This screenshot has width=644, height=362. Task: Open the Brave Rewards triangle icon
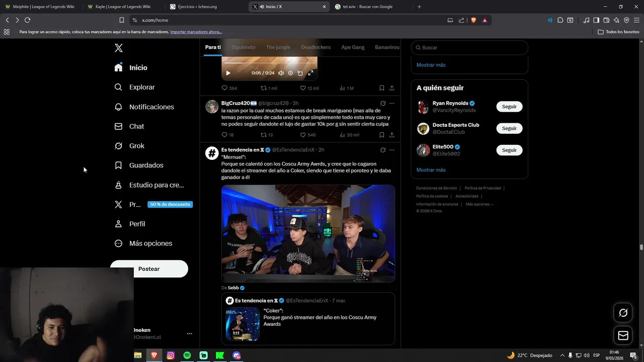click(x=485, y=20)
